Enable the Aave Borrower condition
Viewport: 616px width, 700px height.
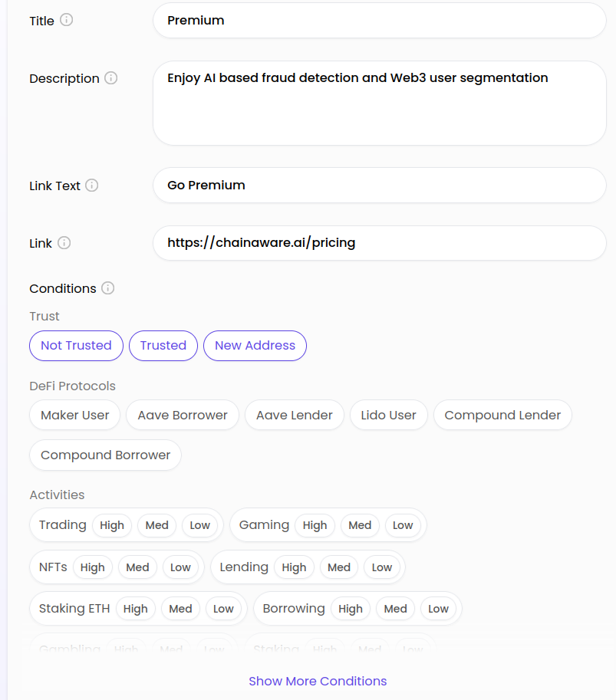click(x=183, y=416)
